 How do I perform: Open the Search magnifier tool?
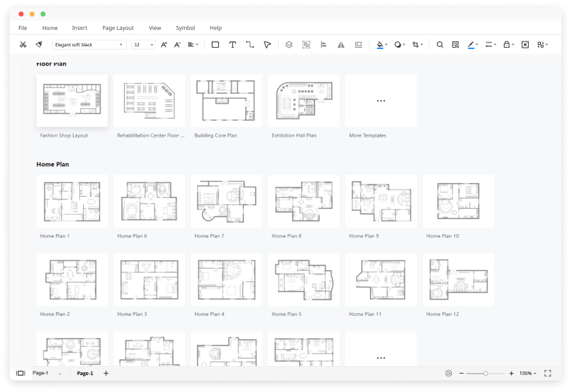pyautogui.click(x=440, y=44)
